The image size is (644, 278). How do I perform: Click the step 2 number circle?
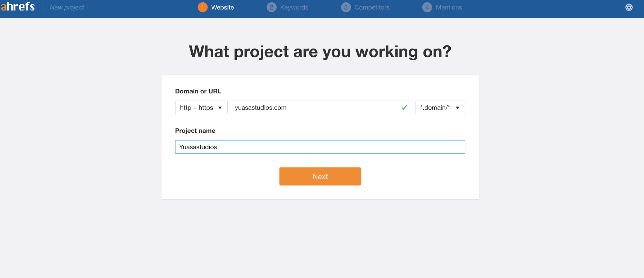coord(272,7)
